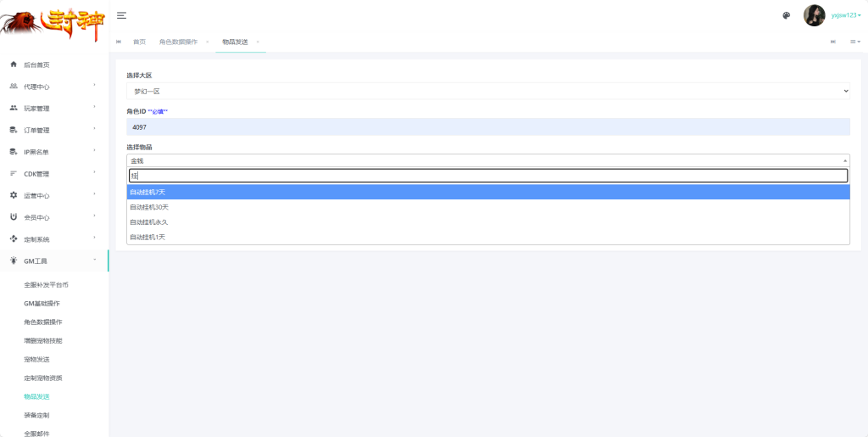Close the 物品发送 tab
The height and width of the screenshot is (437, 868).
pos(258,42)
